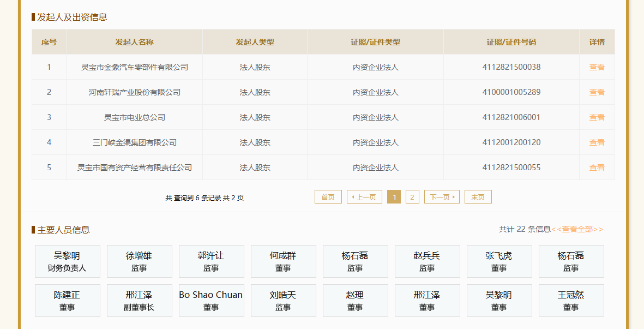This screenshot has height=329, width=644.
Task: Click company name 河南轩瑞产业股份有限公司
Action: click(135, 92)
